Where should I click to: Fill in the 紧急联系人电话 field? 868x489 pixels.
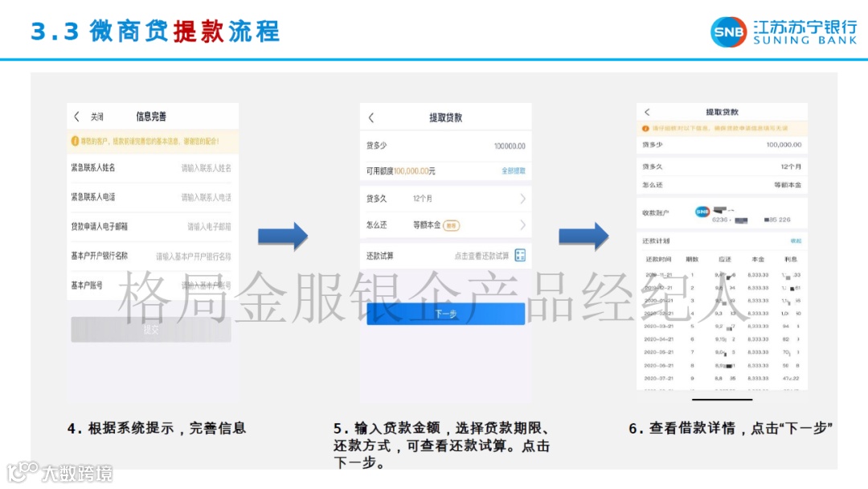pyautogui.click(x=151, y=197)
